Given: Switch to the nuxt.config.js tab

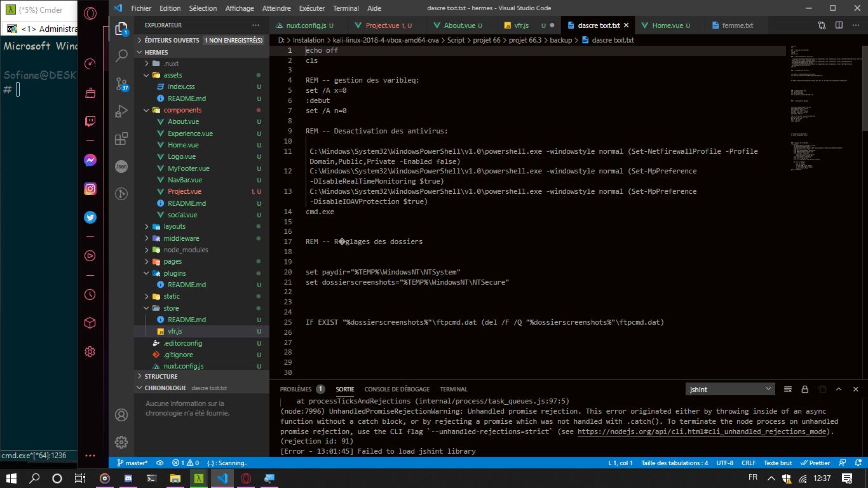Looking at the screenshot, I should coord(309,25).
